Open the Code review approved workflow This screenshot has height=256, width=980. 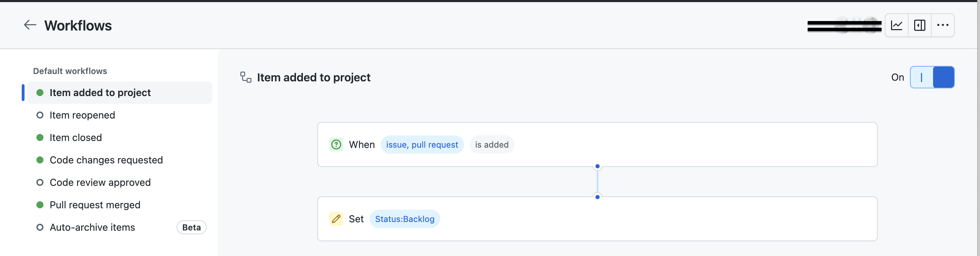point(100,182)
